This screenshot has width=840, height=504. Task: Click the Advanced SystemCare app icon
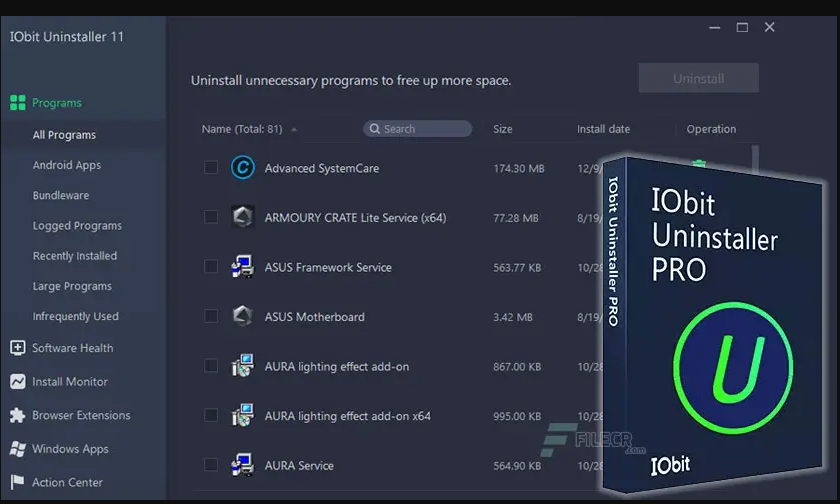[243, 168]
